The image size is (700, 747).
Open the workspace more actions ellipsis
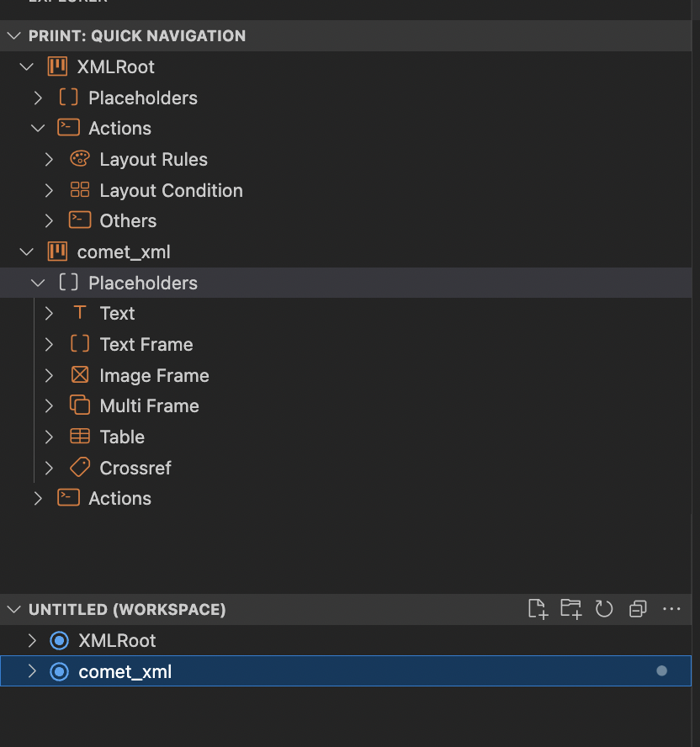point(671,609)
